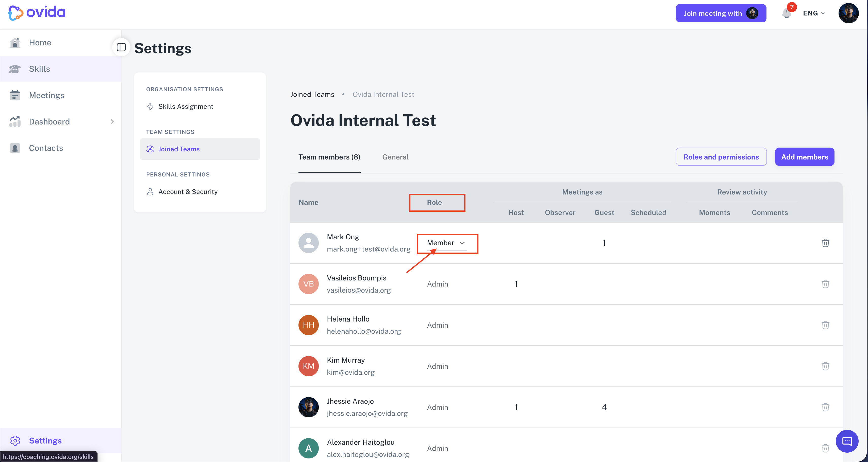Image resolution: width=868 pixels, height=462 pixels.
Task: Click the Name column header
Action: coord(308,202)
